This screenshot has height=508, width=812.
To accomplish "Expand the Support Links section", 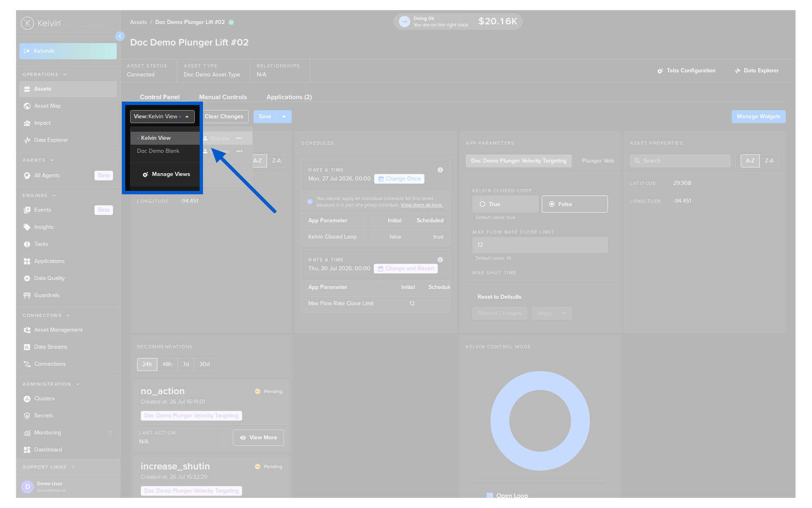I will point(73,467).
